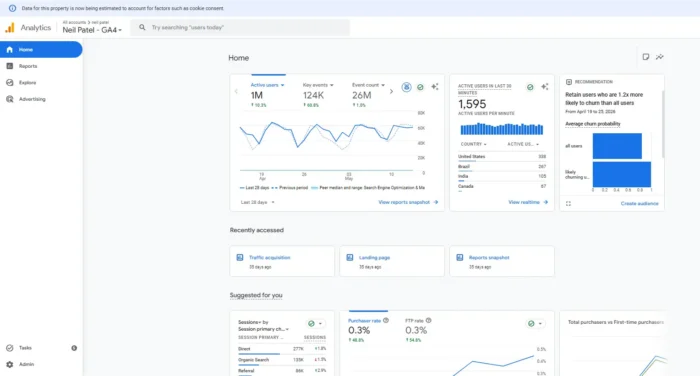Image resolution: width=700 pixels, height=376 pixels.
Task: Click the info icon in top banner
Action: click(12, 8)
